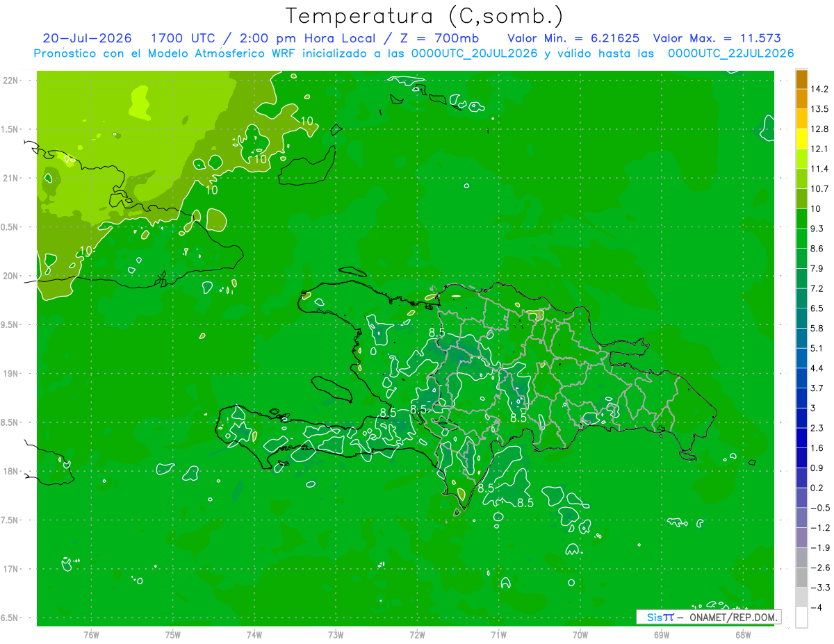Click the "3.7" color scale value
This screenshot has height=644, width=834.
[817, 388]
